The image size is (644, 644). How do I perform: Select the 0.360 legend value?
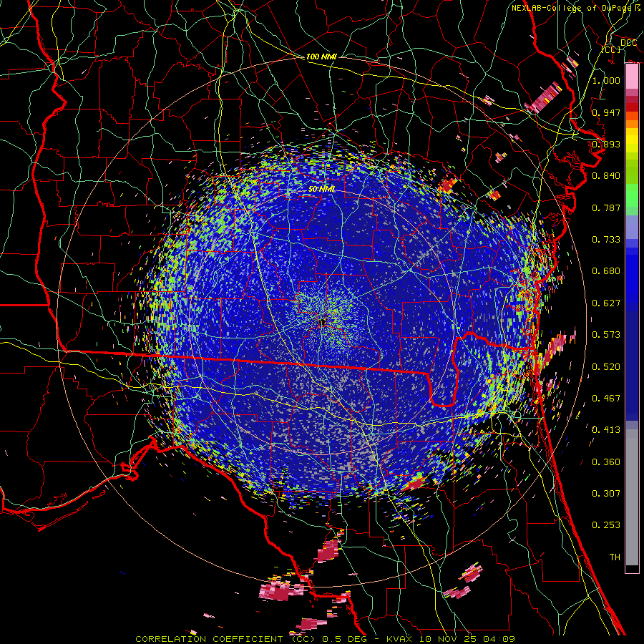tap(606, 462)
